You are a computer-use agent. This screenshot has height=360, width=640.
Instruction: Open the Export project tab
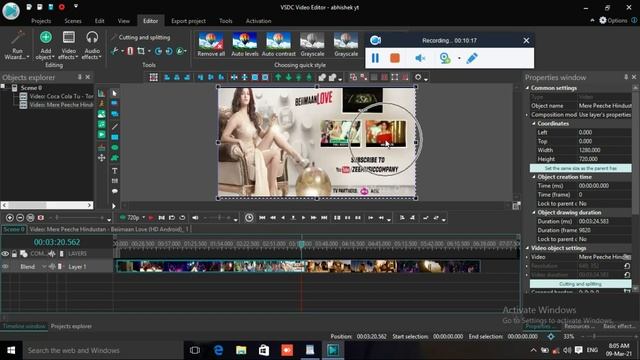click(x=189, y=21)
